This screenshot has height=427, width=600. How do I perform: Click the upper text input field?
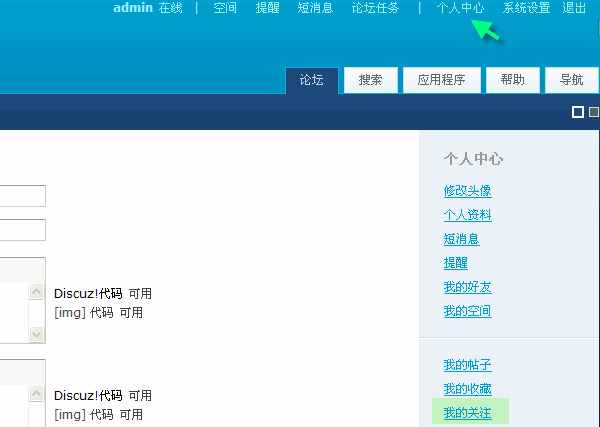(22, 196)
